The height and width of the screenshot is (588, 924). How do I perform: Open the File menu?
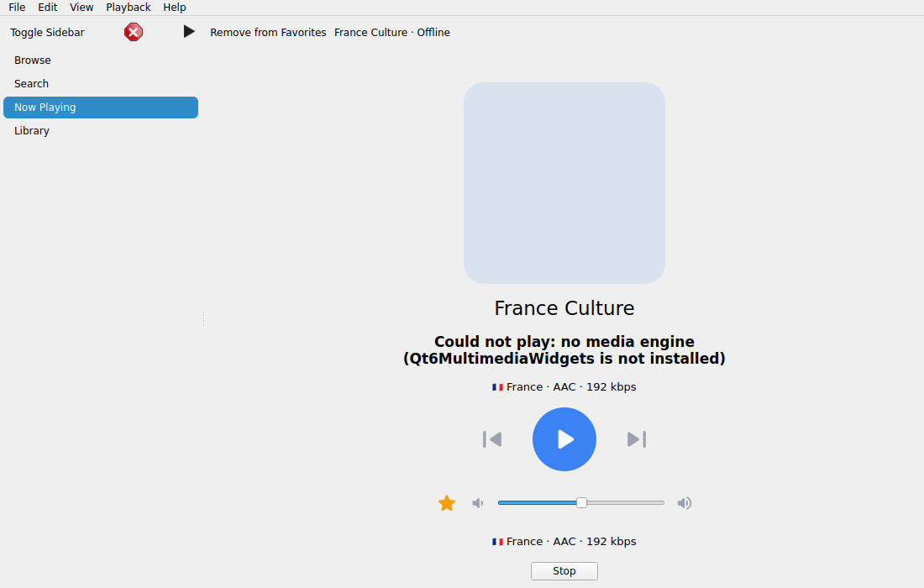pos(17,7)
